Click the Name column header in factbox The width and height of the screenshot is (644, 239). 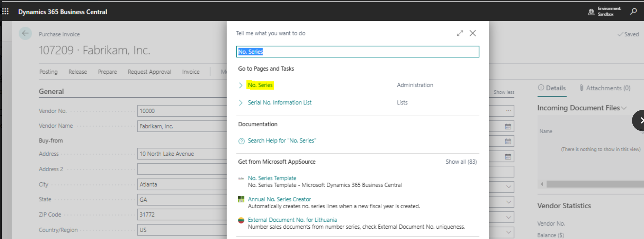point(546,131)
